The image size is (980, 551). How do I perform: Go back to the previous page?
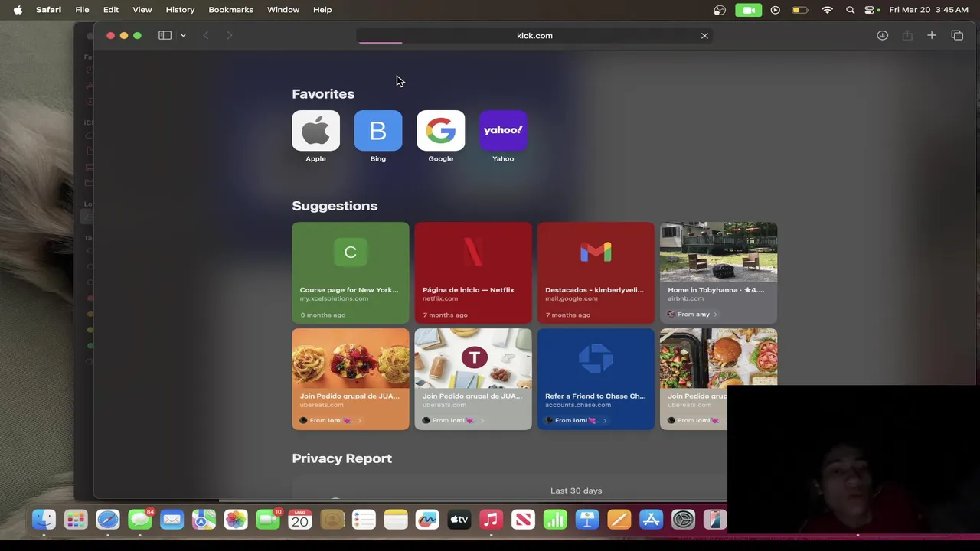(205, 35)
